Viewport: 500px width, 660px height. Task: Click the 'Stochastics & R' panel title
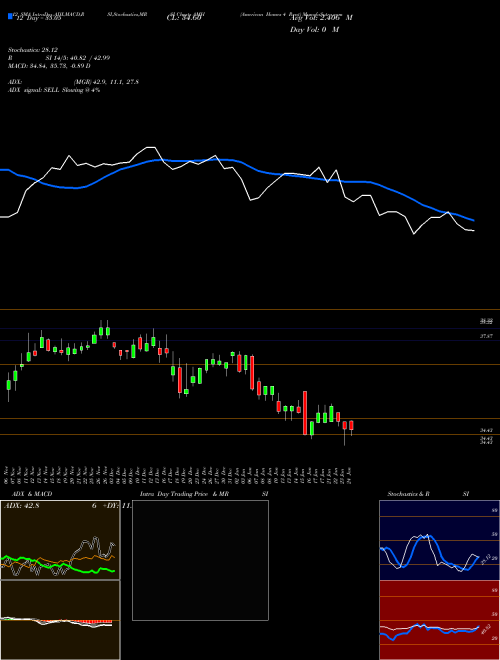[409, 494]
